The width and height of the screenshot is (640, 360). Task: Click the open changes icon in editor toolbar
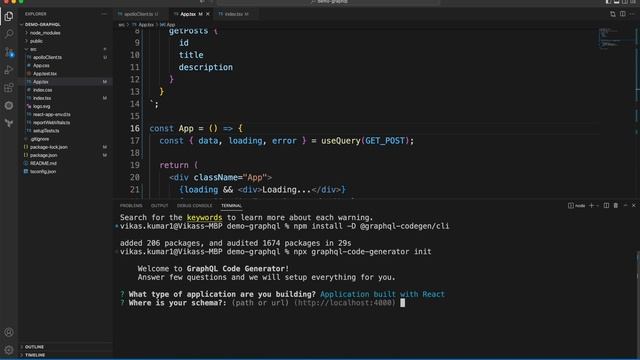pos(613,14)
